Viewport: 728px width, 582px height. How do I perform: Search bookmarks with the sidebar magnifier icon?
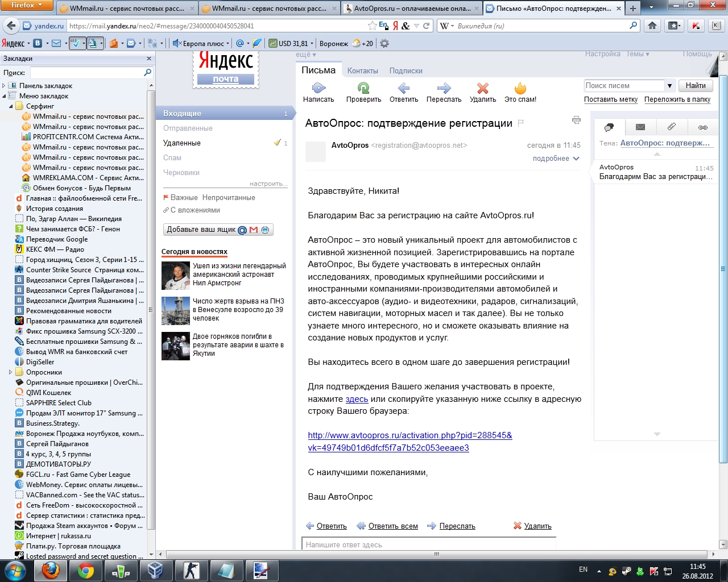[148, 72]
